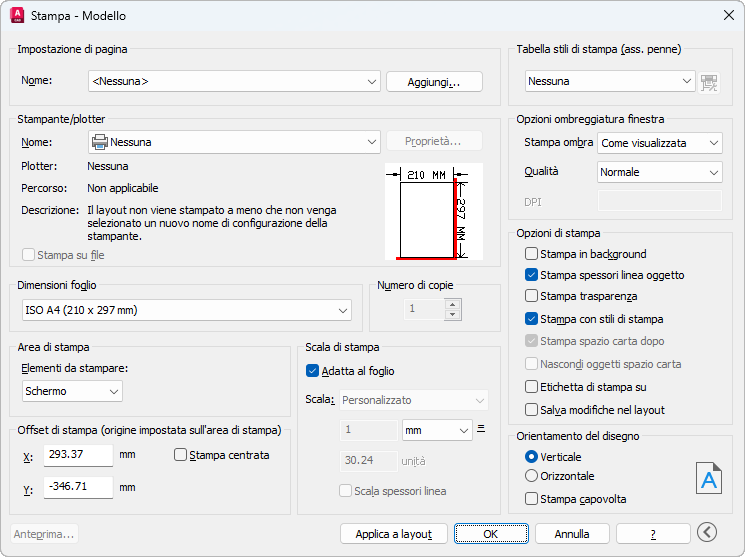Click the Aggiungi button

(x=434, y=82)
